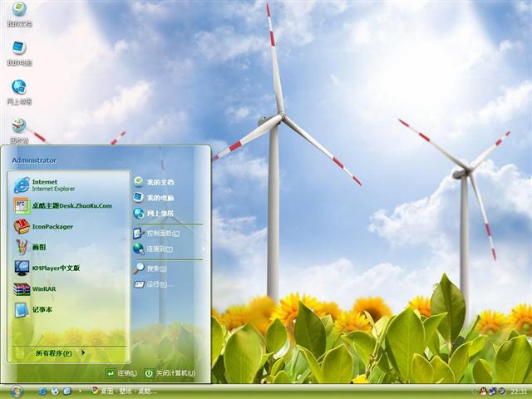Select 我的文档 in Start menu right pane
The image size is (532, 399).
click(160, 182)
